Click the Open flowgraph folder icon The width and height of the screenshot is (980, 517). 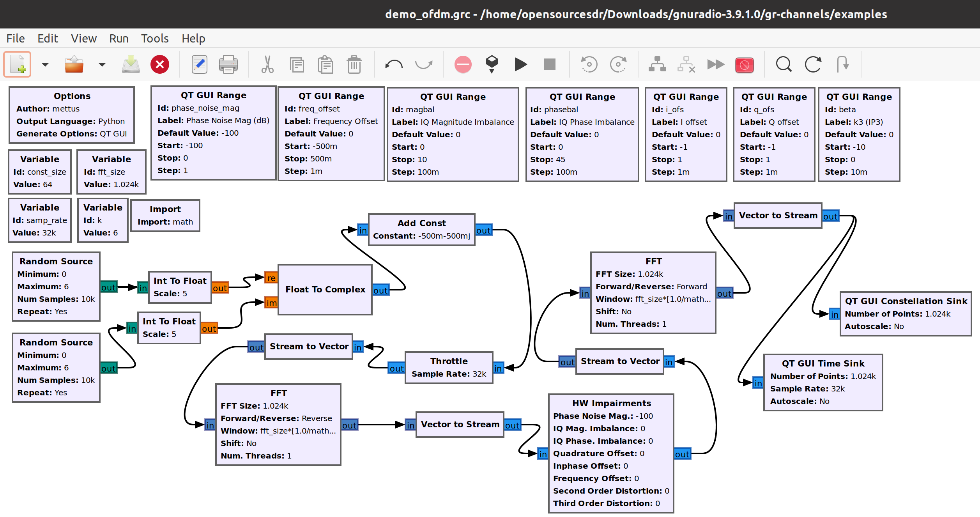pyautogui.click(x=74, y=64)
